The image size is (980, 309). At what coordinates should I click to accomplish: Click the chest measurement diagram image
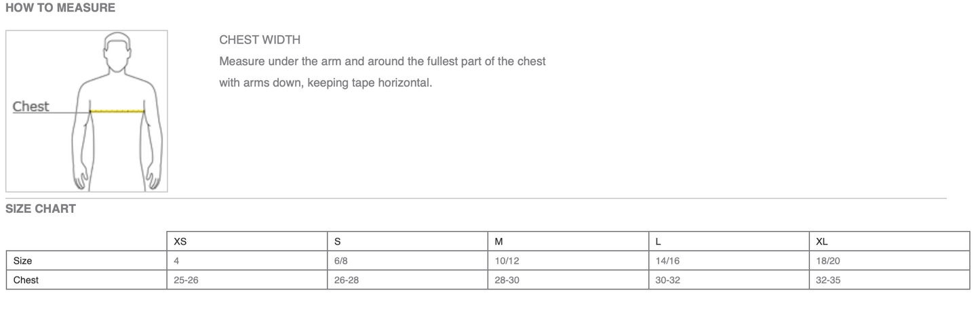coord(87,111)
